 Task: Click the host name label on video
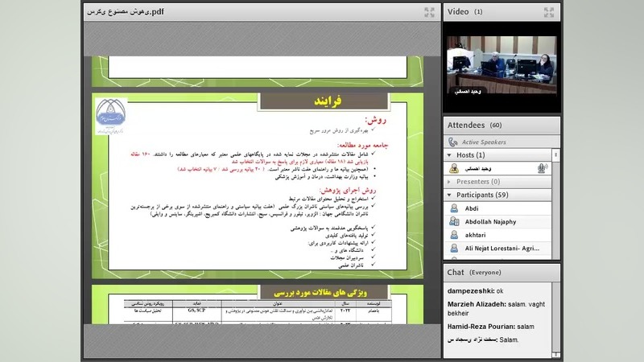click(468, 92)
